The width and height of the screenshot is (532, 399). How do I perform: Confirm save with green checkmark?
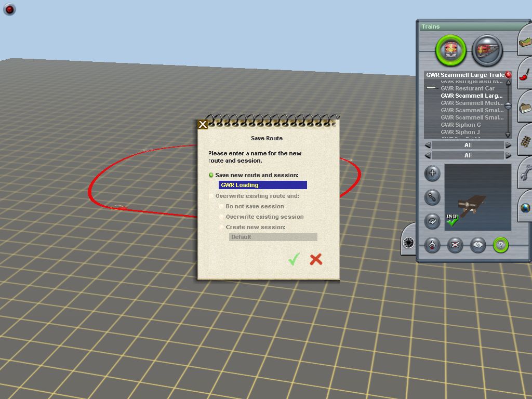(294, 259)
